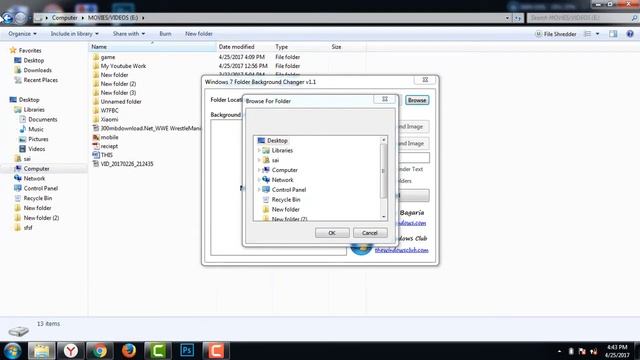Click scroll down arrow in Browse dialog
Image resolution: width=640 pixels, height=360 pixels.
[384, 217]
